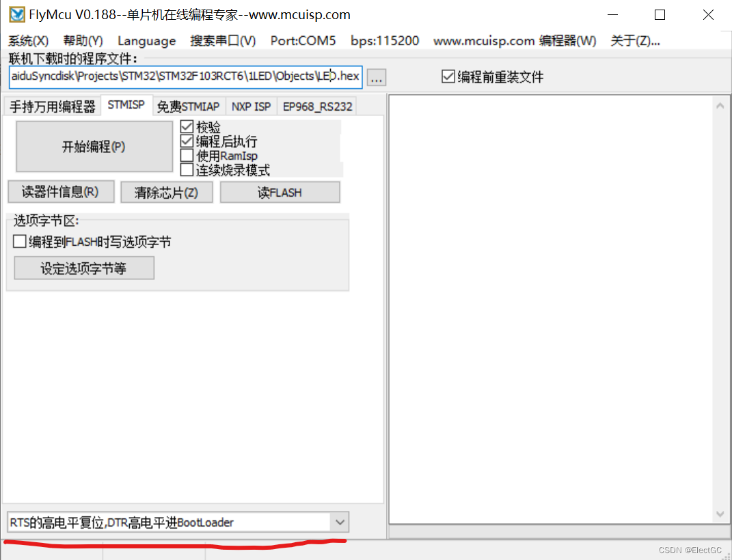Open the 搜索串口(V) serial port menu
The height and width of the screenshot is (560, 732).
223,40
